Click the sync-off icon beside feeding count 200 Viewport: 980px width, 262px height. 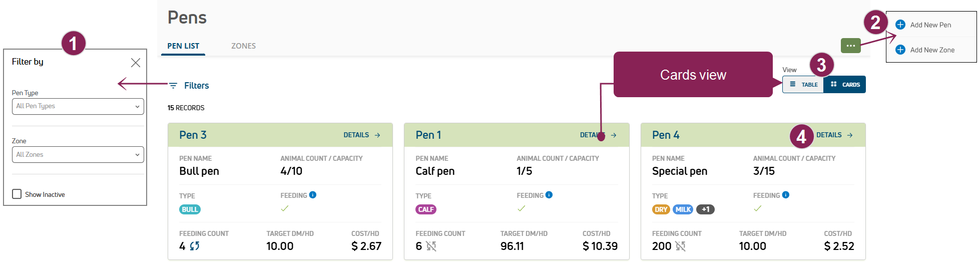coord(680,246)
